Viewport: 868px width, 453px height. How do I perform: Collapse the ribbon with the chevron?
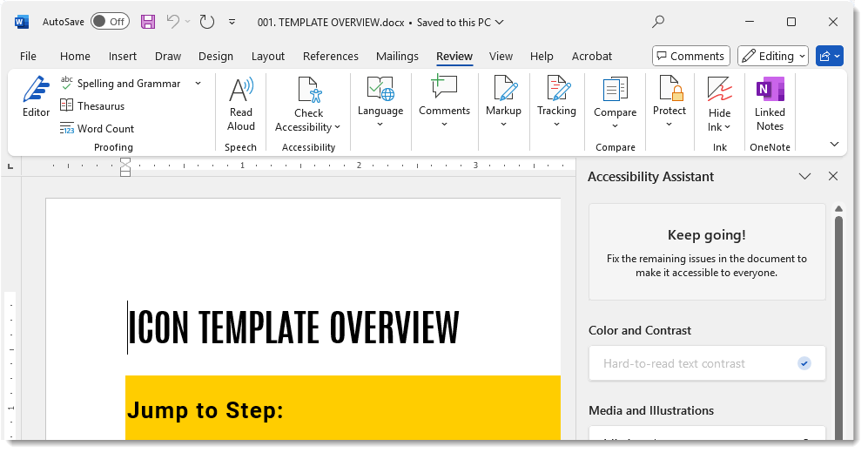(x=834, y=145)
